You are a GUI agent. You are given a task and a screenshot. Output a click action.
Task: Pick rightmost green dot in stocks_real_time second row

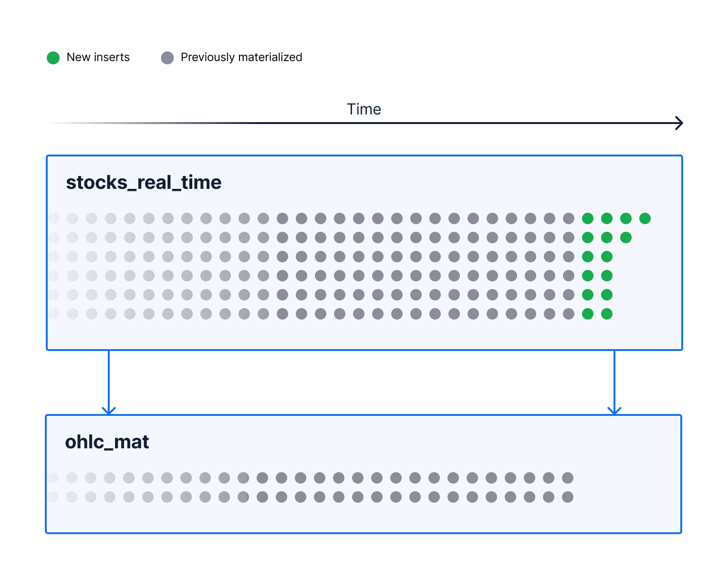coord(626,238)
